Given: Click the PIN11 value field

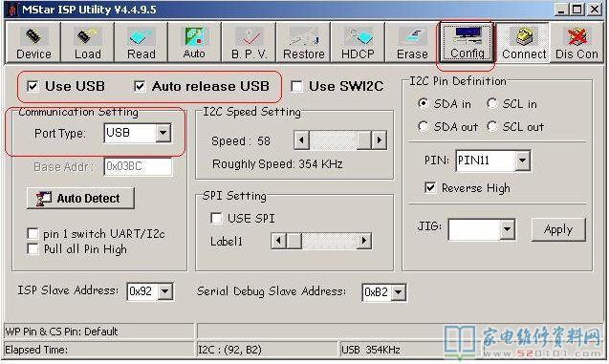Looking at the screenshot, I should pyautogui.click(x=486, y=161).
